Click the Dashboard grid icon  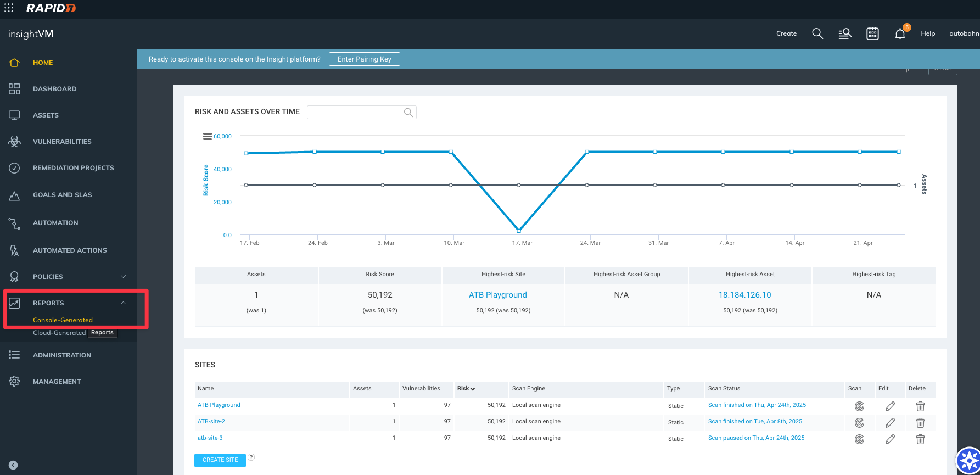(14, 89)
